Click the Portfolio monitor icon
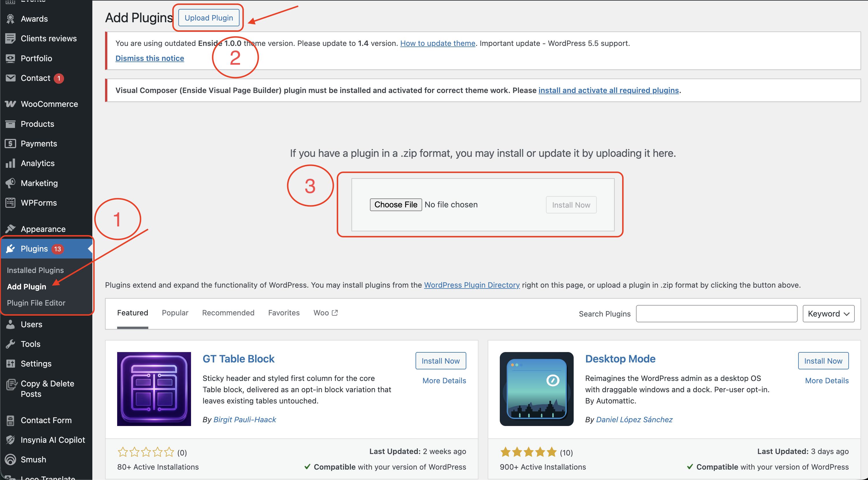Screen dimensions: 868x480 (x=10, y=58)
